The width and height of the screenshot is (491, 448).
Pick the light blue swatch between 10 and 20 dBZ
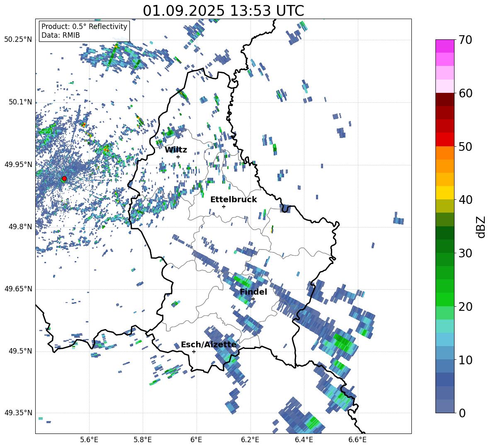pyautogui.click(x=445, y=339)
